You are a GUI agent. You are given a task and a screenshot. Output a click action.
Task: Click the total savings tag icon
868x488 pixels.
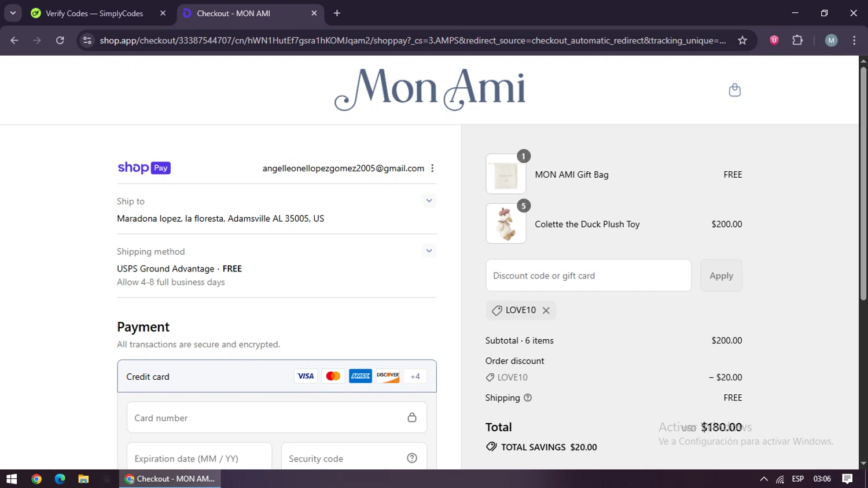click(491, 447)
